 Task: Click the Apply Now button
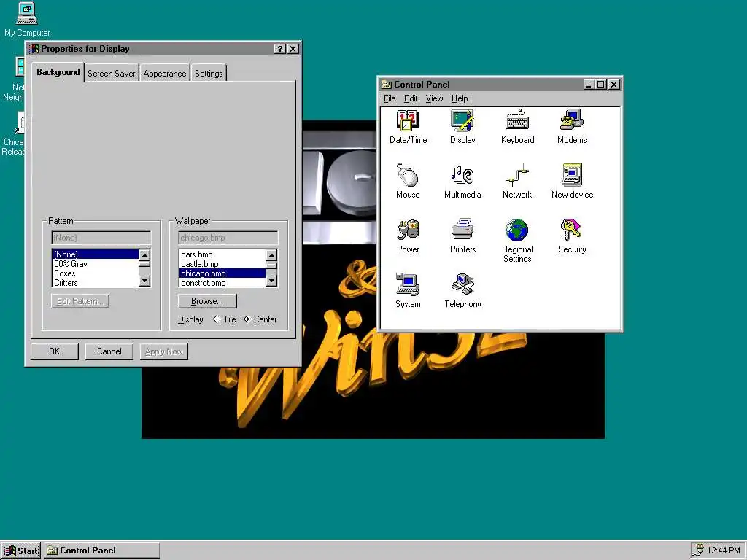click(164, 351)
